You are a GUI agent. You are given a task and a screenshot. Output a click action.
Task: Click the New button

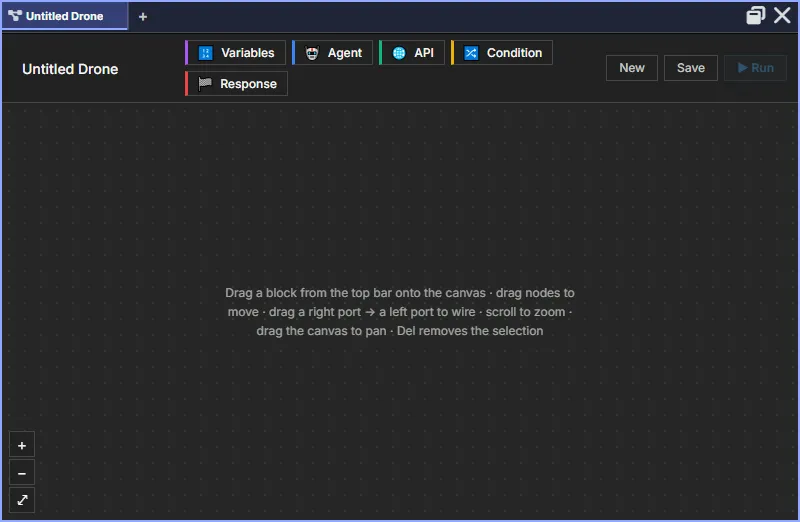632,68
